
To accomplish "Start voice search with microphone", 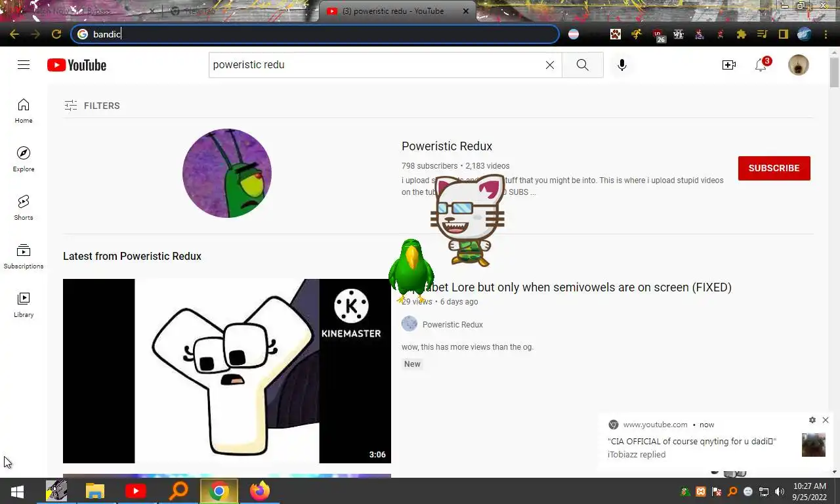I will (622, 65).
